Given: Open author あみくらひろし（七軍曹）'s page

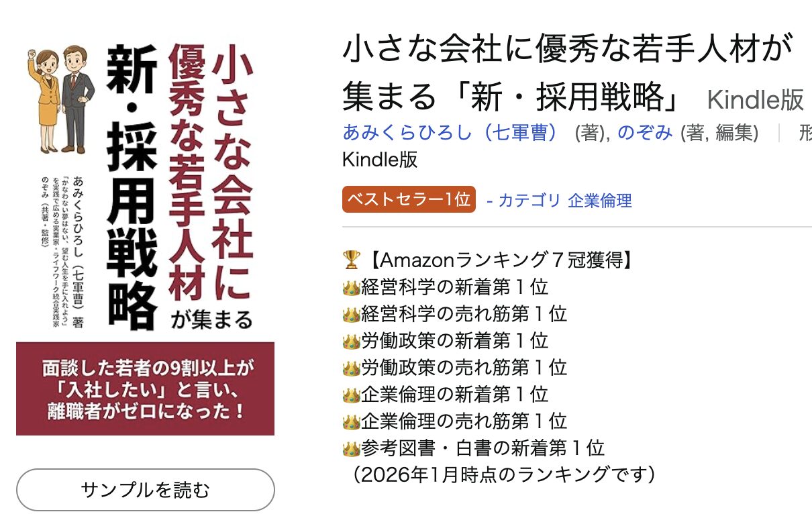Looking at the screenshot, I should pyautogui.click(x=448, y=133).
